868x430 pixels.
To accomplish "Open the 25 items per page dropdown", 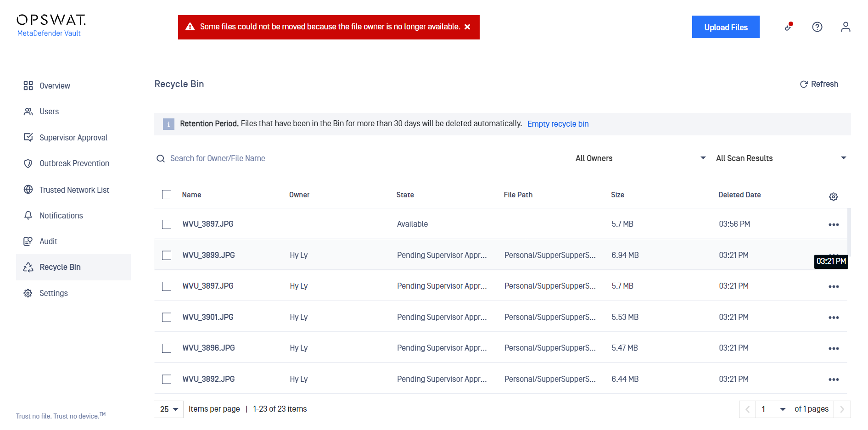I will tap(169, 409).
